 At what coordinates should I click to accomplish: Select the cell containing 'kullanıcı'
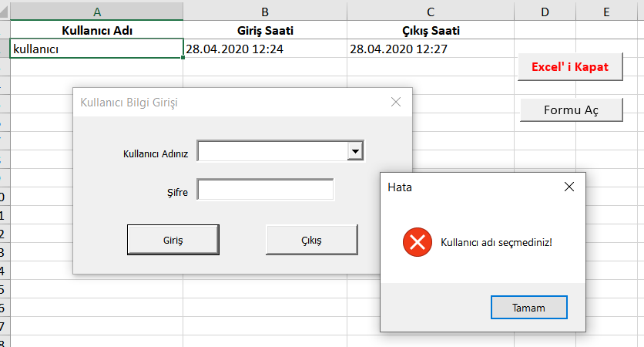pos(96,49)
